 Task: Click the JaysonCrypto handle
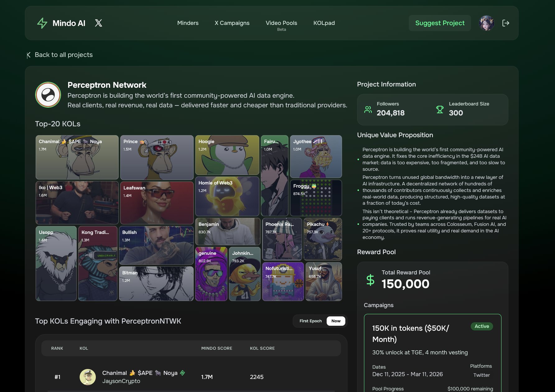tap(121, 381)
